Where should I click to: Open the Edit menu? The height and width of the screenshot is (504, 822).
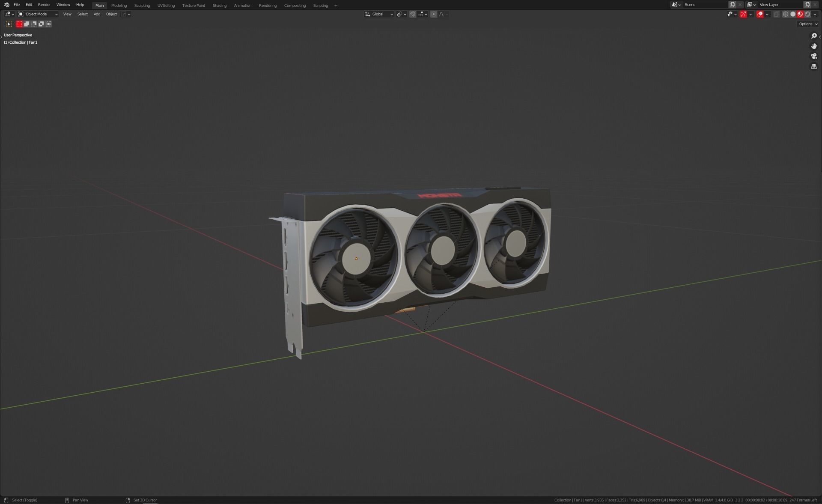[x=29, y=5]
